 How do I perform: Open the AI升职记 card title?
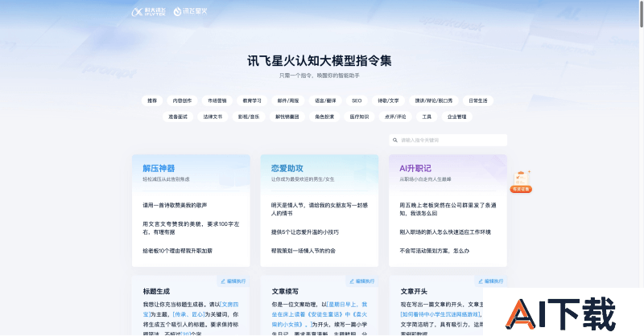click(415, 169)
